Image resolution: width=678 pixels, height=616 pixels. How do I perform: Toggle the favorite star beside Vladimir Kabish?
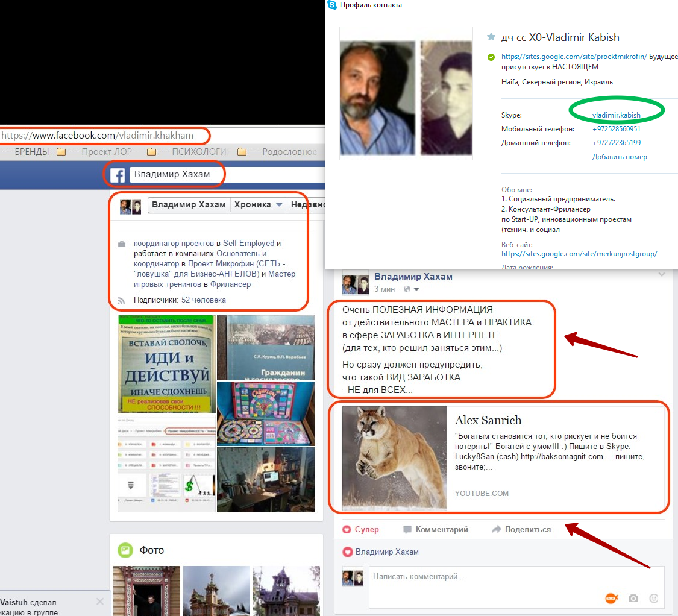491,37
